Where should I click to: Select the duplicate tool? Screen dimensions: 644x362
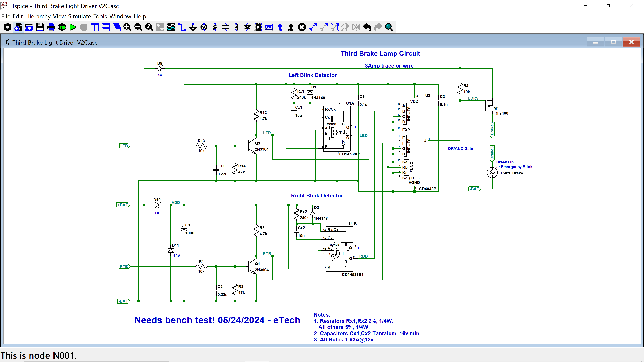tap(313, 27)
